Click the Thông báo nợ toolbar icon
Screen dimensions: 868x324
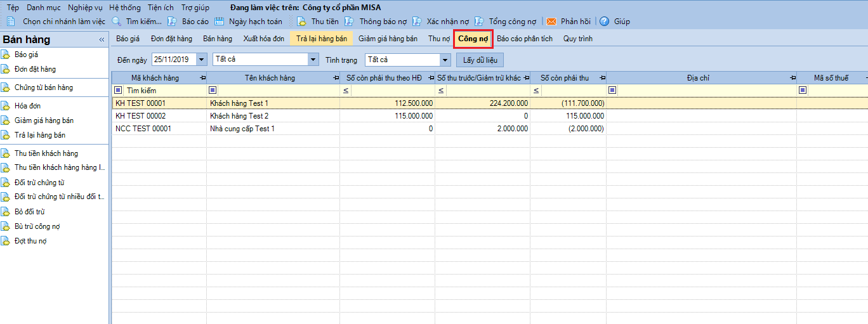349,22
